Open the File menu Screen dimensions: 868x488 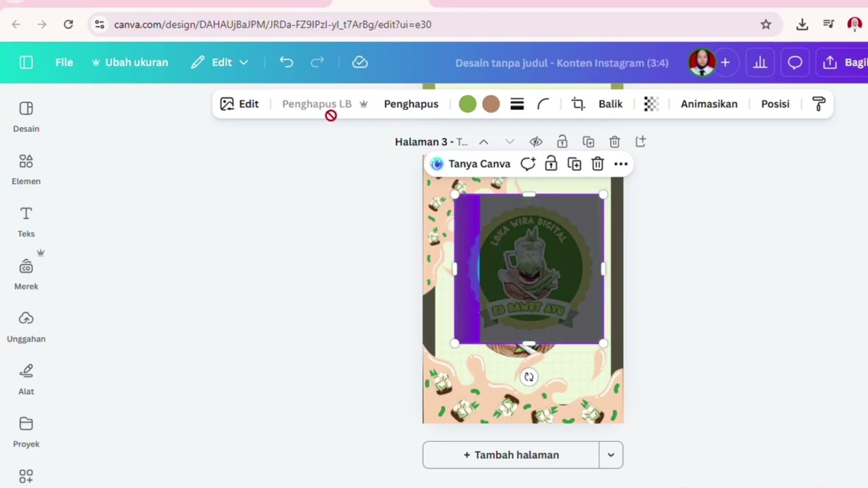pyautogui.click(x=64, y=62)
